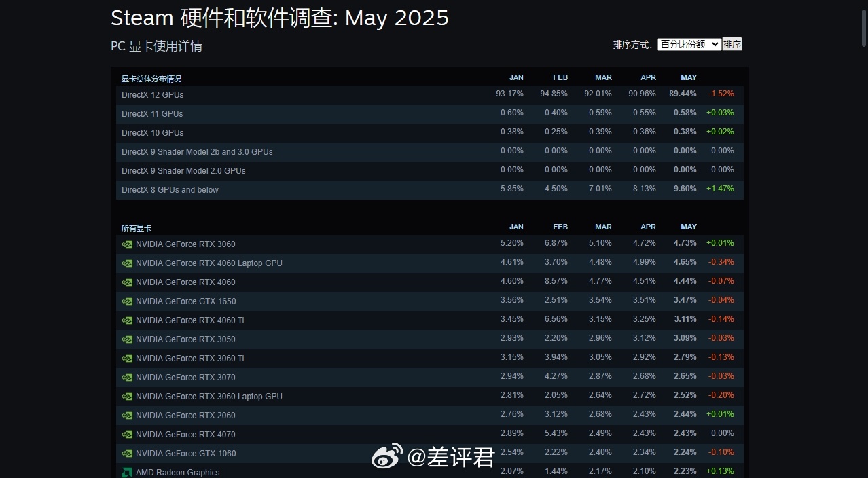Expand the DirectX 12 GPUs row
The width and height of the screenshot is (868, 478).
[x=429, y=95]
